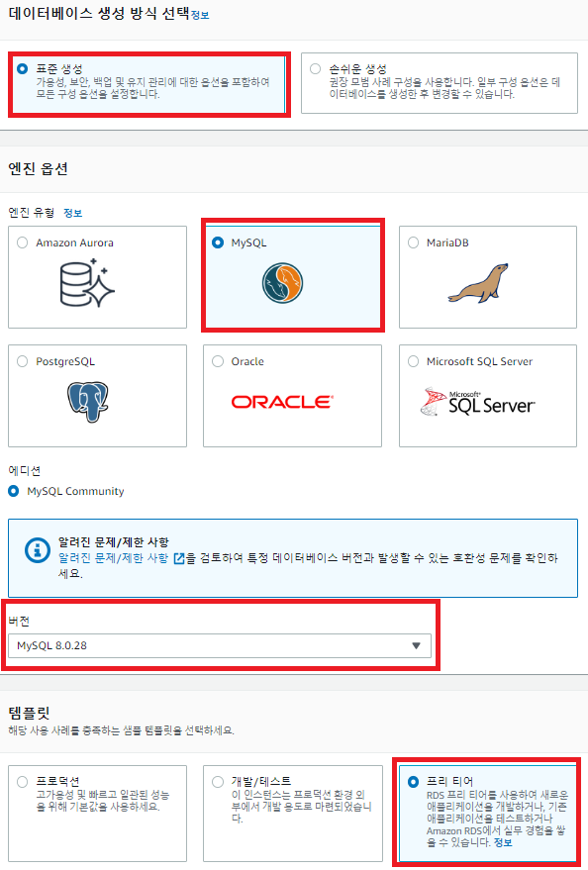The height and width of the screenshot is (870, 588).
Task: Select the 프리 티어 template radio button
Action: pyautogui.click(x=413, y=782)
